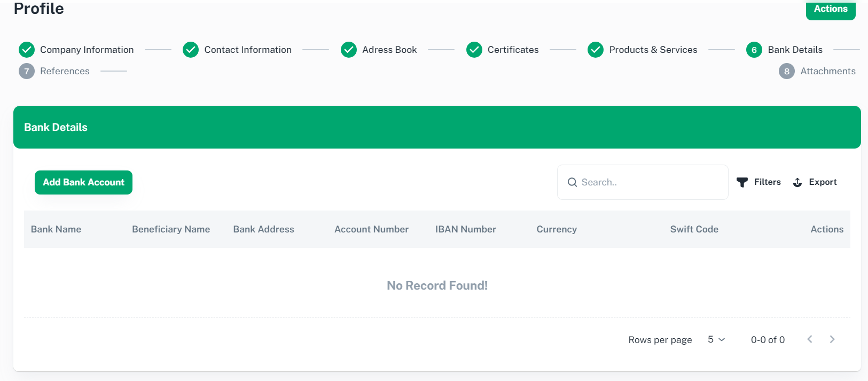Go to next page arrow
This screenshot has width=868, height=381.
[x=832, y=339]
